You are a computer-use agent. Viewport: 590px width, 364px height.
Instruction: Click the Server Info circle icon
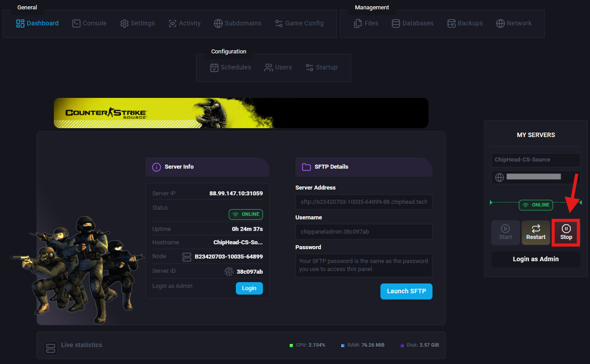pyautogui.click(x=157, y=167)
